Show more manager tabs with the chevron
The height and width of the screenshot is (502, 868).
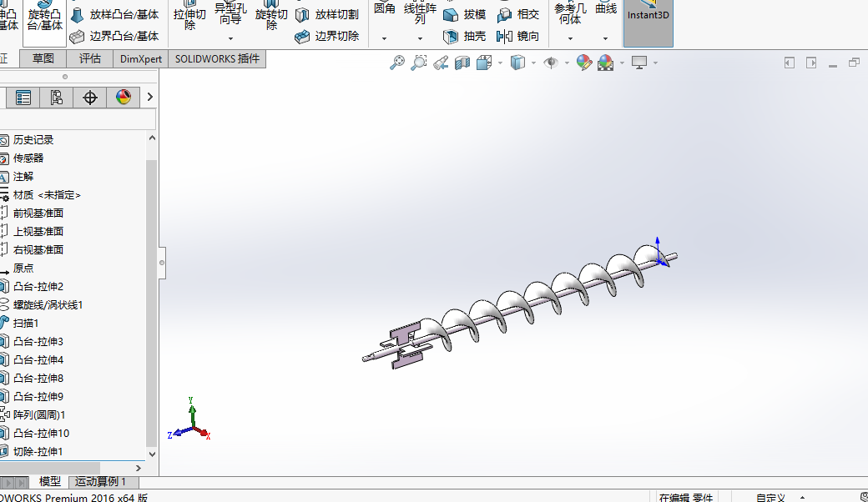pyautogui.click(x=149, y=98)
